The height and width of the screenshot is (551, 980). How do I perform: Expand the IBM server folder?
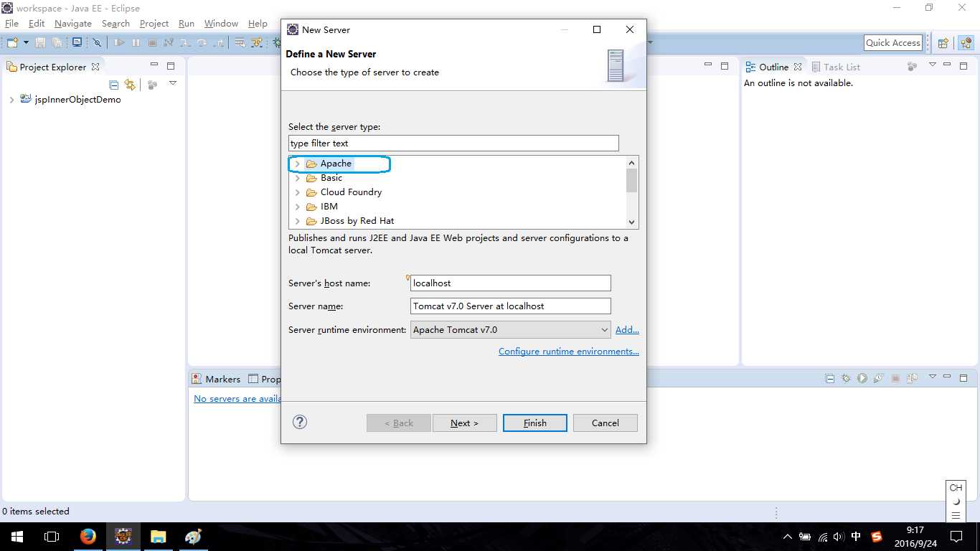(x=297, y=207)
